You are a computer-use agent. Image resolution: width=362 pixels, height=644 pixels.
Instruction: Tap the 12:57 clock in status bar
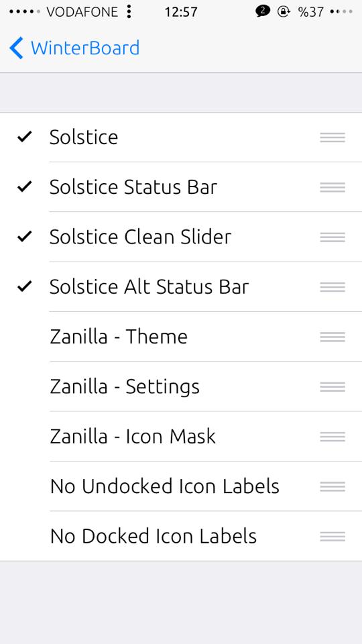[181, 12]
